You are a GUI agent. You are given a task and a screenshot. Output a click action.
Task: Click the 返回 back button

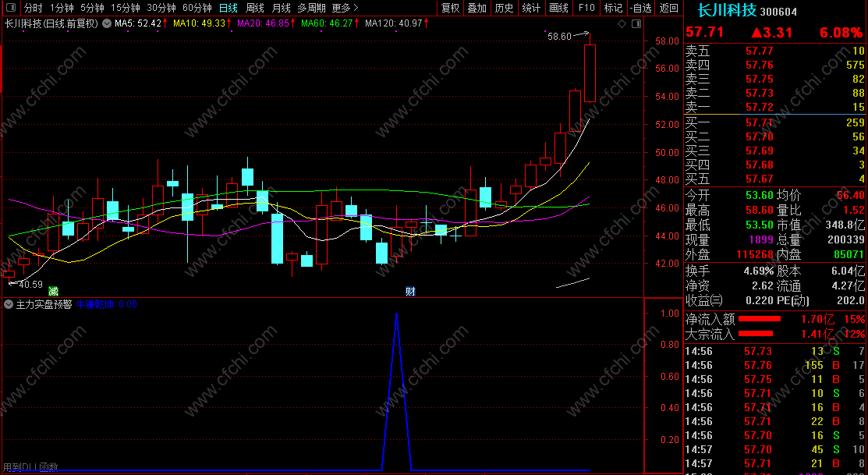(668, 8)
